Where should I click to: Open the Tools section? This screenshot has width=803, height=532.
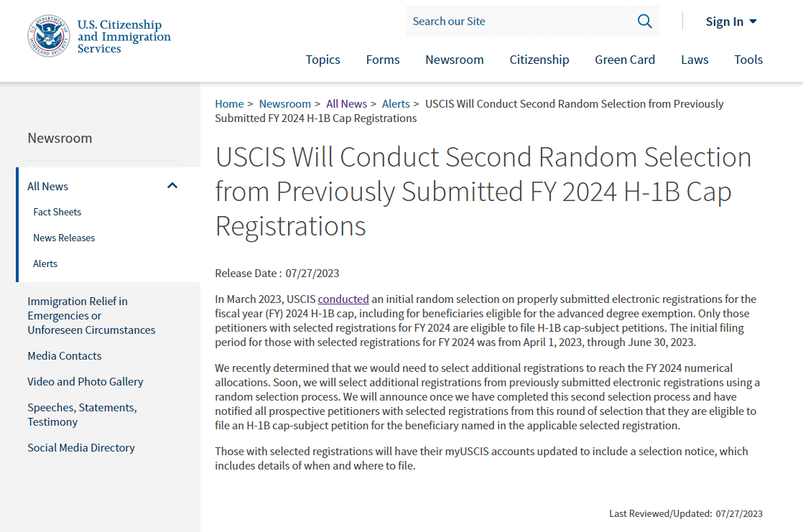click(x=748, y=60)
